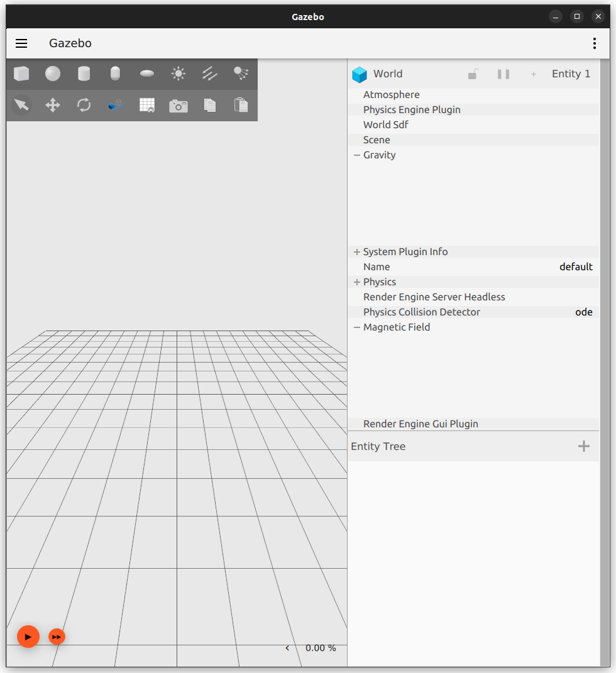The width and height of the screenshot is (616, 673).
Task: Insert a cylinder shape
Action: (x=84, y=74)
